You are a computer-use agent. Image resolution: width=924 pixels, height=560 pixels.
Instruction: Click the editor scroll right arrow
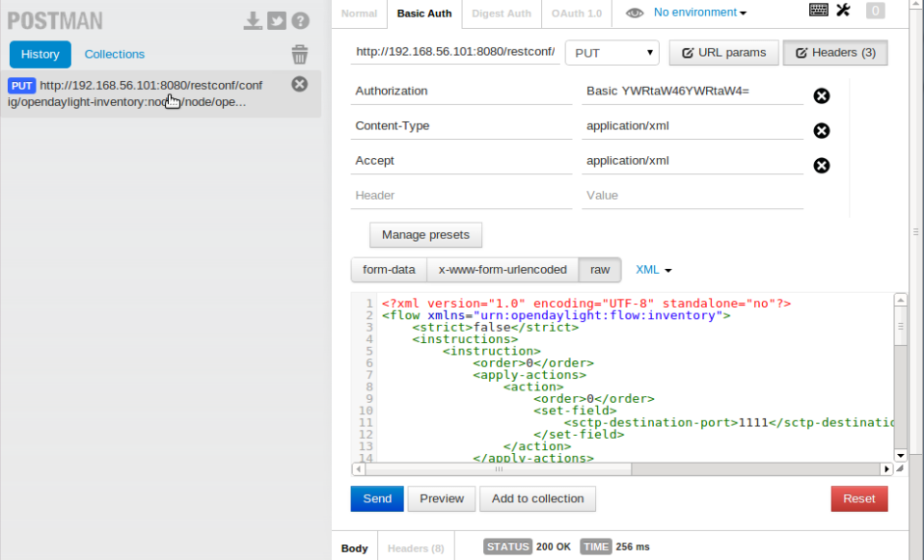point(887,469)
